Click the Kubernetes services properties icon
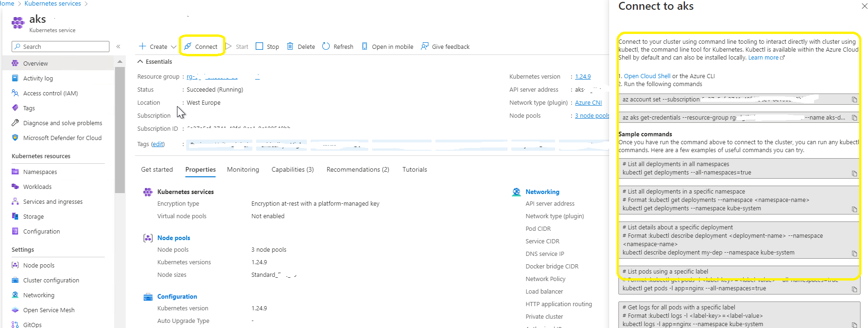The width and height of the screenshot is (868, 328). pyautogui.click(x=148, y=192)
